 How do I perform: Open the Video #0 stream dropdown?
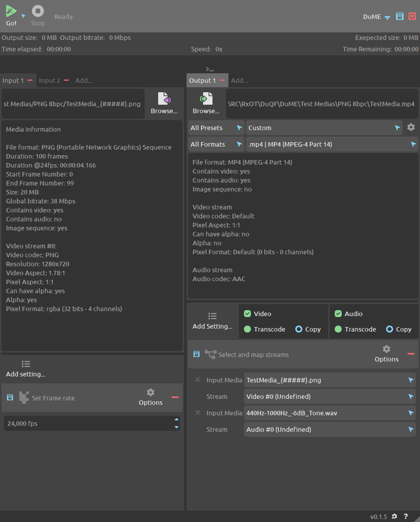329,396
